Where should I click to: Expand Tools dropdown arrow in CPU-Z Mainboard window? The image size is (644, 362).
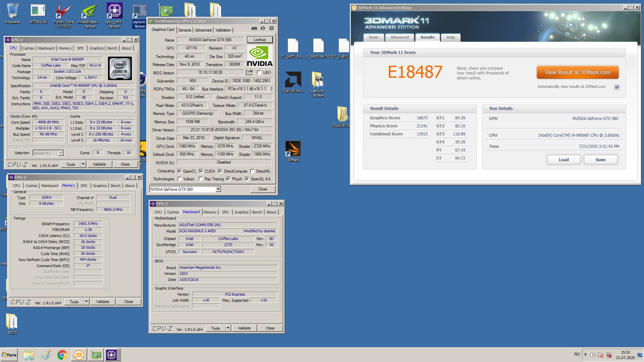[228, 328]
